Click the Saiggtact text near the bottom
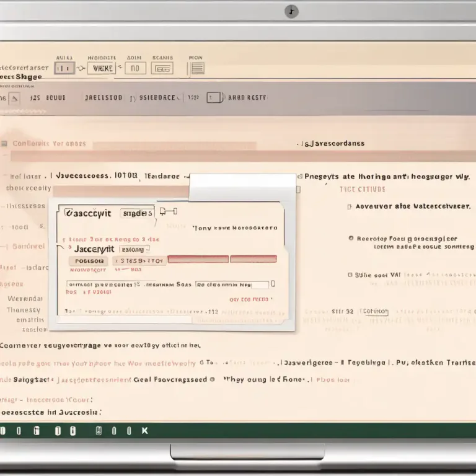Image resolution: width=476 pixels, height=476 pixels. [x=32, y=379]
